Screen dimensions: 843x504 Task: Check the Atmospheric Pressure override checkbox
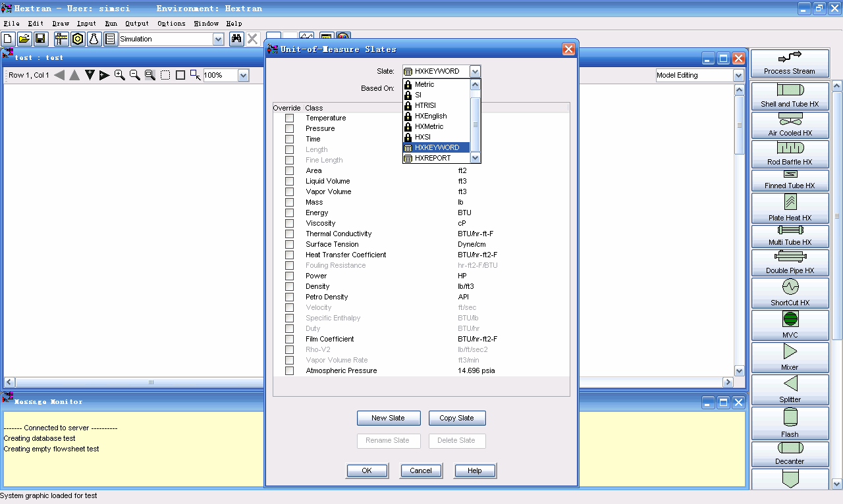coord(289,370)
